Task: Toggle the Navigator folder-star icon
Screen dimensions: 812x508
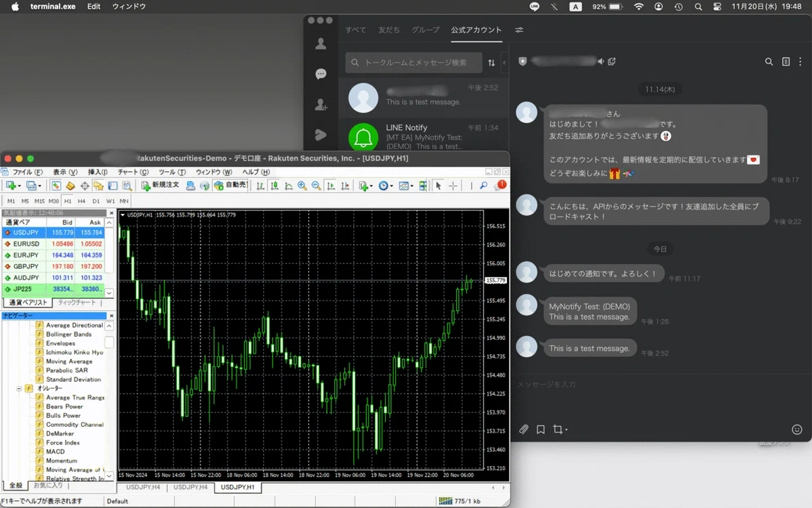Action: [x=98, y=186]
